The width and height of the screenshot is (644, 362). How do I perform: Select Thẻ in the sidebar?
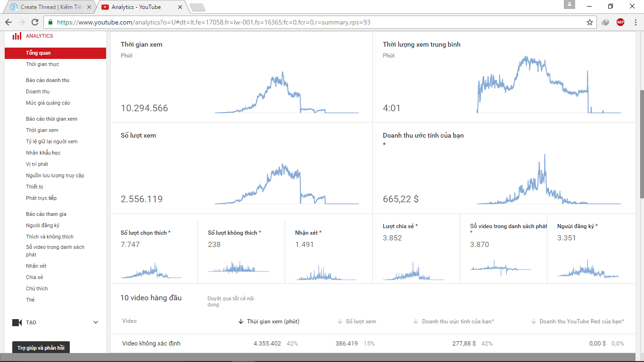pyautogui.click(x=30, y=300)
